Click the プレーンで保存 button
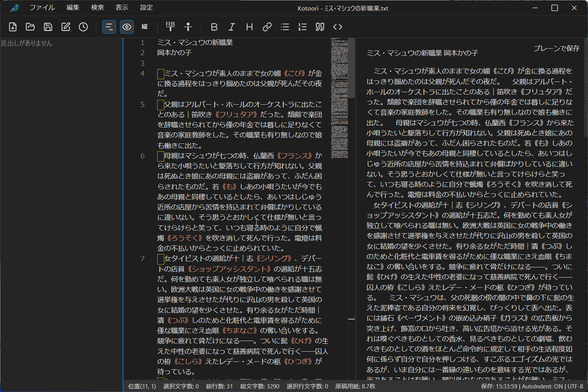588x392 pixels. tap(556, 48)
